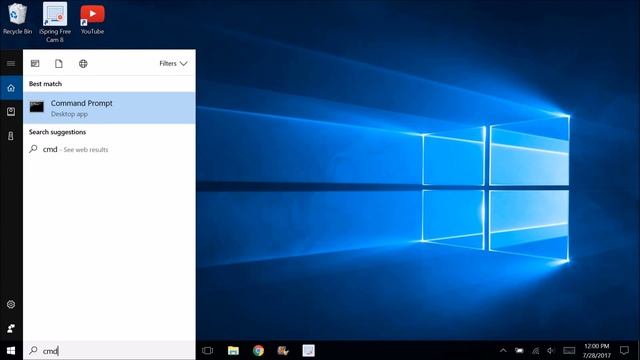640x360 pixels.
Task: Open the device icon below Notebook
Action: pyautogui.click(x=11, y=136)
